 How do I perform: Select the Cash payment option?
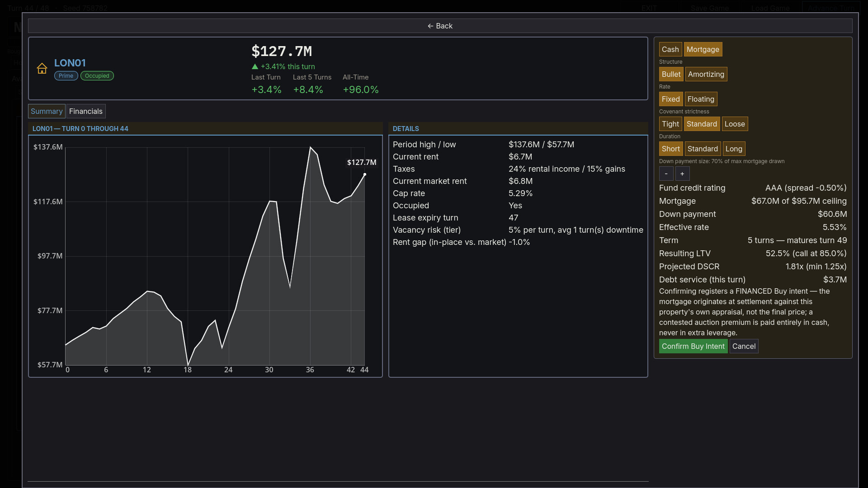click(x=670, y=49)
